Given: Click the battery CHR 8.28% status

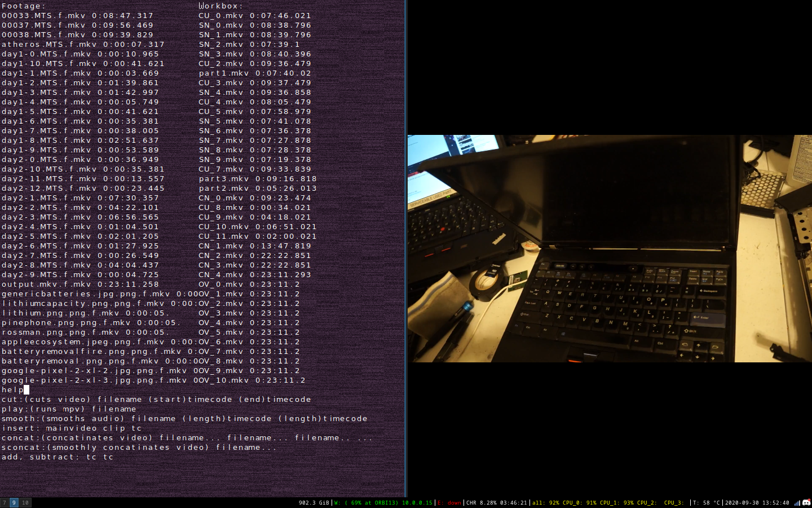Looking at the screenshot, I should pos(497,503).
